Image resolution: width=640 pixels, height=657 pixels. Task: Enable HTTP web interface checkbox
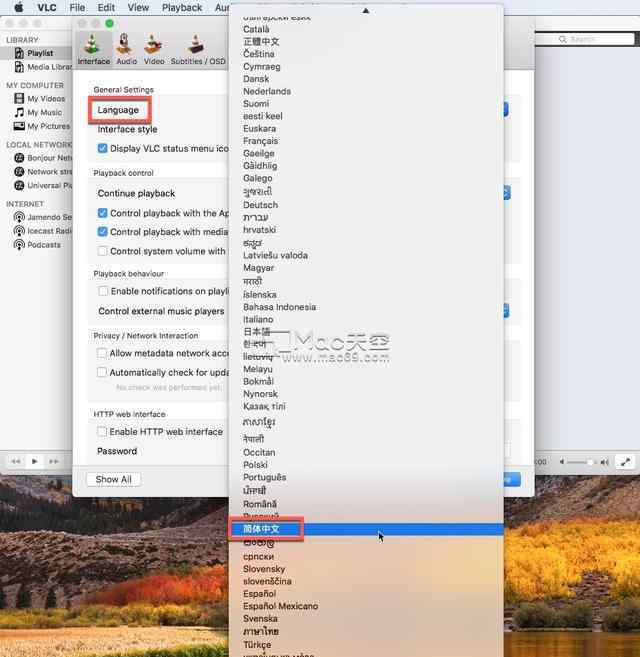(x=102, y=431)
